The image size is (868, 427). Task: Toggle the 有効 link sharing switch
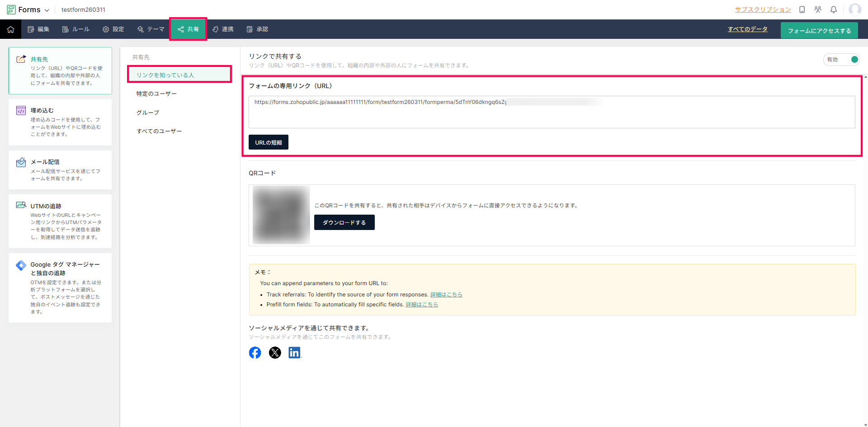[x=854, y=60]
